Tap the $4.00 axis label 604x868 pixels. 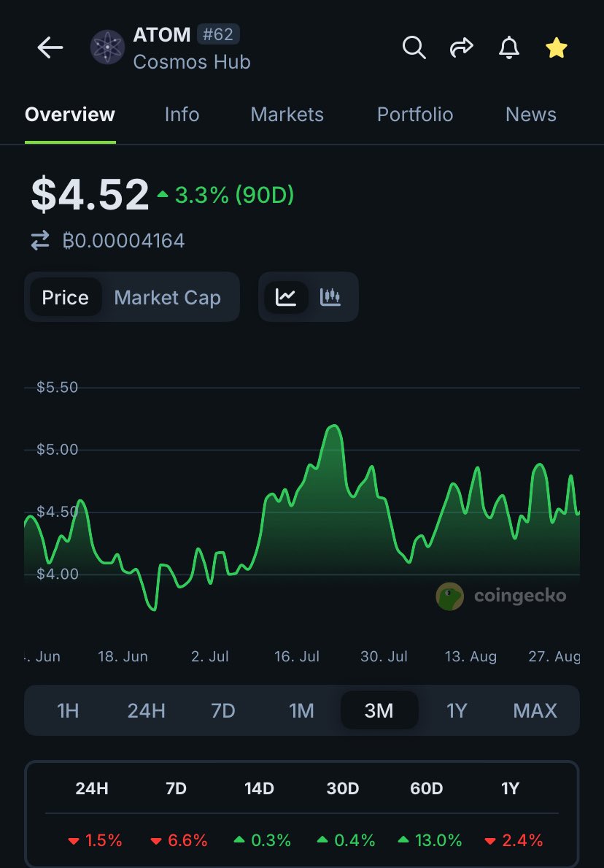[58, 574]
